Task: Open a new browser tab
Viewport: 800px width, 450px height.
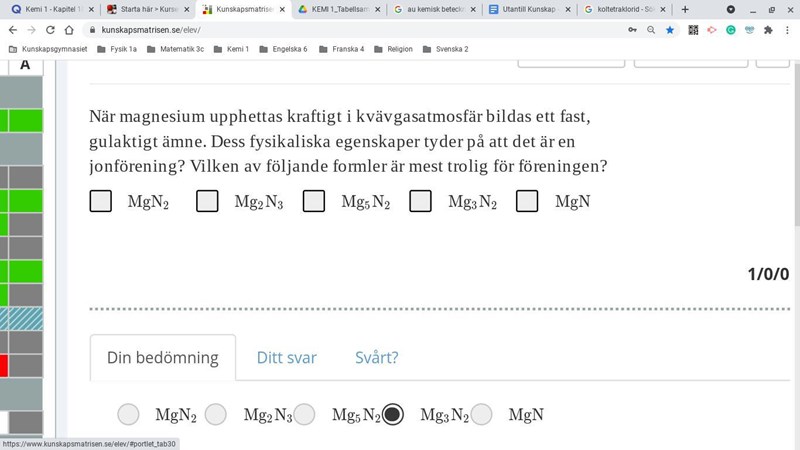Action: [x=685, y=9]
